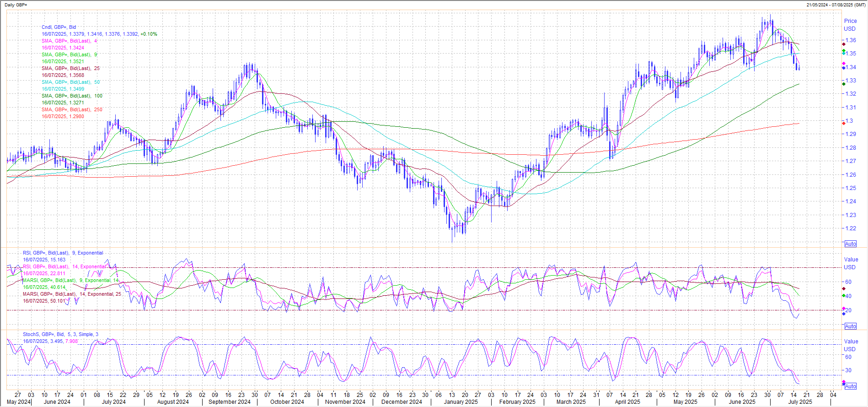Select the "SMA, GBP=, Bid(Last), 4" legend

click(69, 41)
